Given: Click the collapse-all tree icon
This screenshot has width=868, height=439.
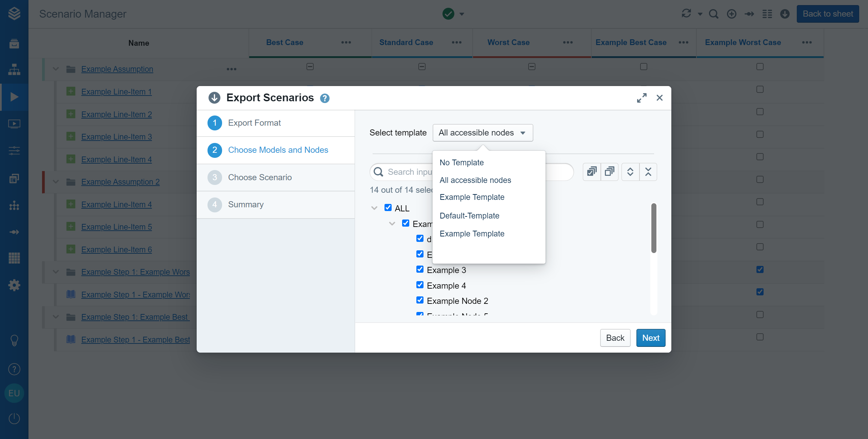Looking at the screenshot, I should click(648, 172).
